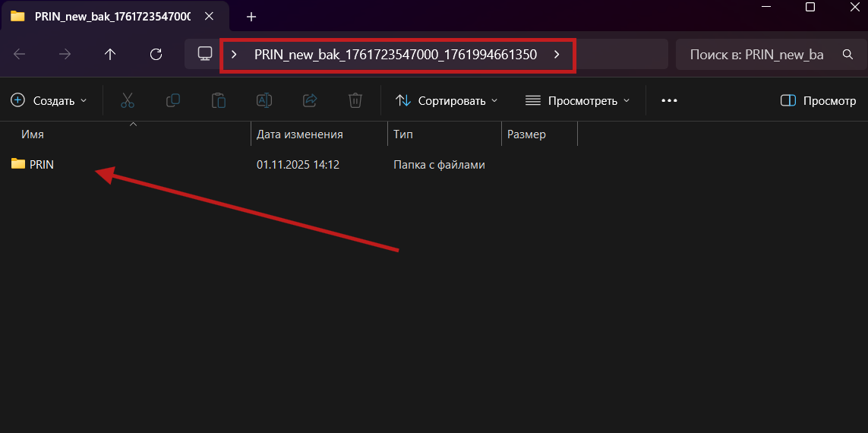Open the three-dots more options menu
This screenshot has width=868, height=433.
669,100
